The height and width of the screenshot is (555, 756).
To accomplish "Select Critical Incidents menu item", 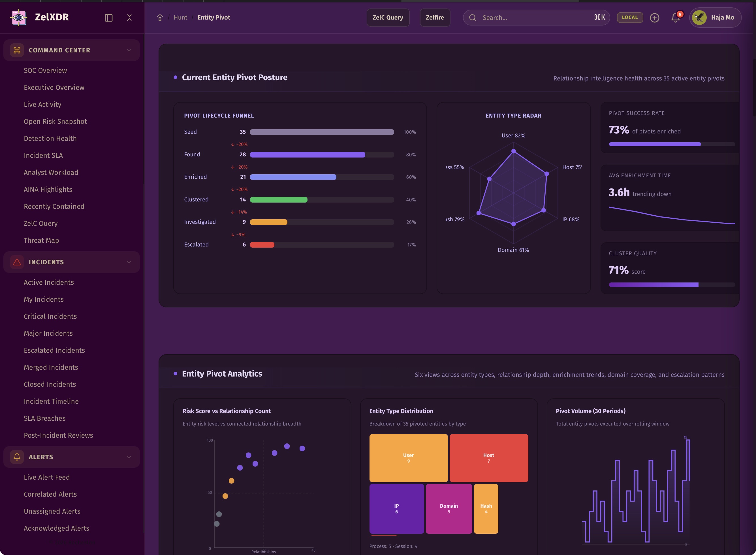I will 50,316.
